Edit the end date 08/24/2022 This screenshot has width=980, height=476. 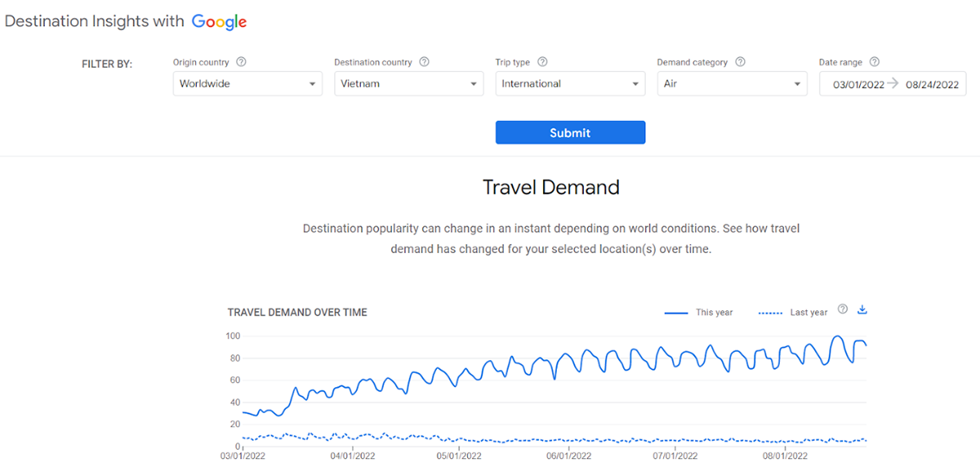932,84
